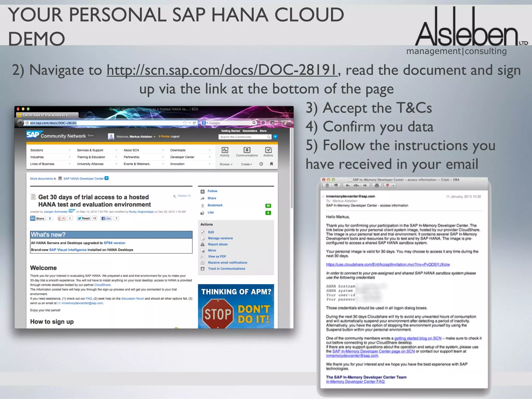
Task: Click the Manage versions action
Action: [x=220, y=238]
